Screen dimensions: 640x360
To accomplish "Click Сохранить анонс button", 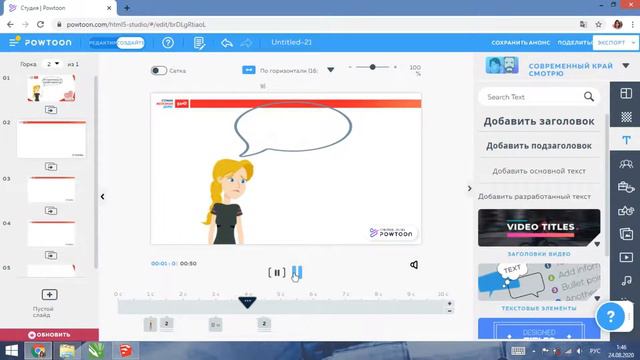I will pyautogui.click(x=520, y=42).
